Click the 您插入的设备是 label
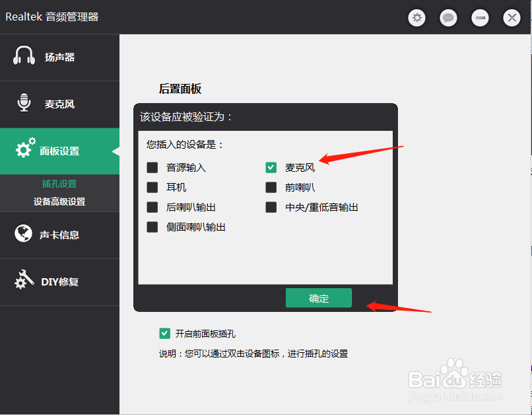 coord(185,145)
